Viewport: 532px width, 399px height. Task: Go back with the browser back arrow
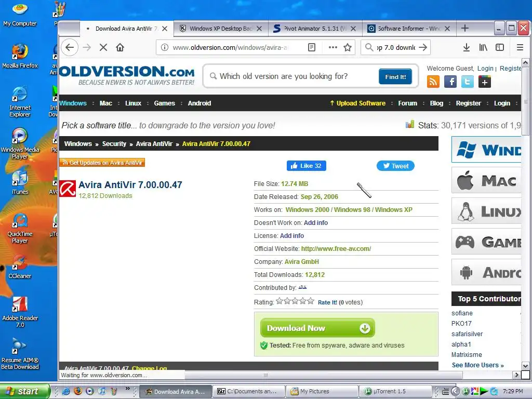(70, 47)
